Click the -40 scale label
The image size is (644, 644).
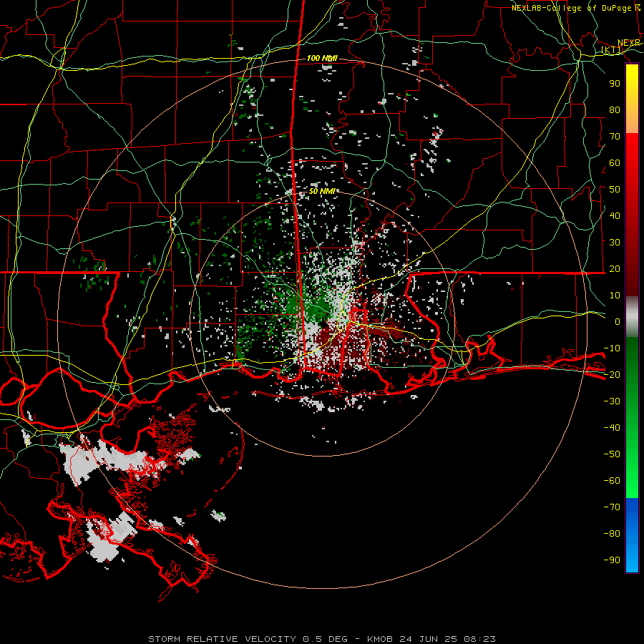coord(612,428)
